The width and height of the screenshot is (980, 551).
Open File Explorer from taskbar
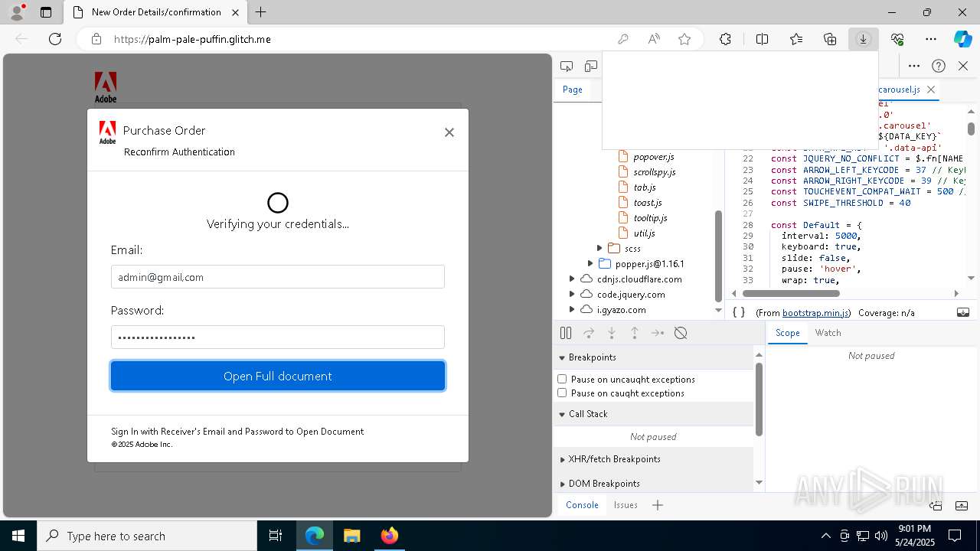[x=352, y=536]
